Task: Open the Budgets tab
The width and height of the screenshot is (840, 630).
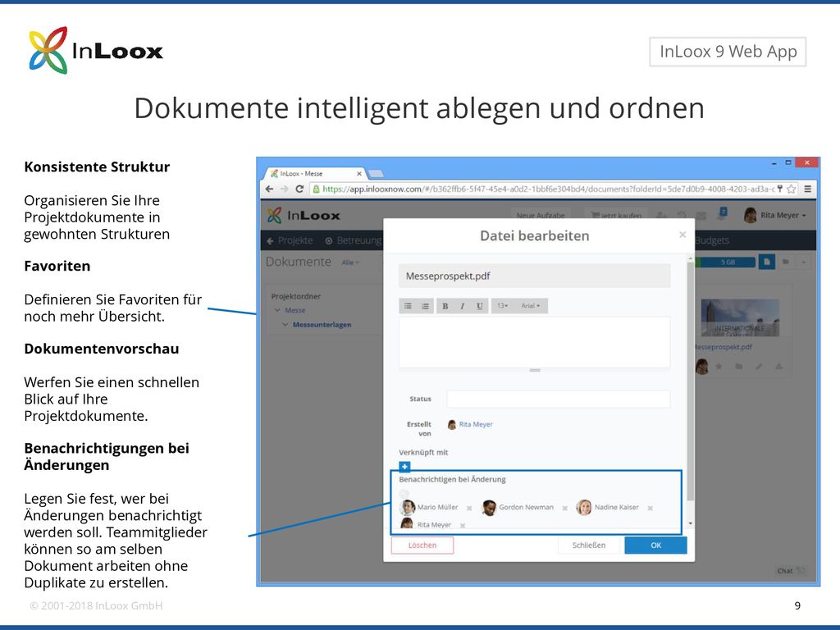Action: click(712, 240)
